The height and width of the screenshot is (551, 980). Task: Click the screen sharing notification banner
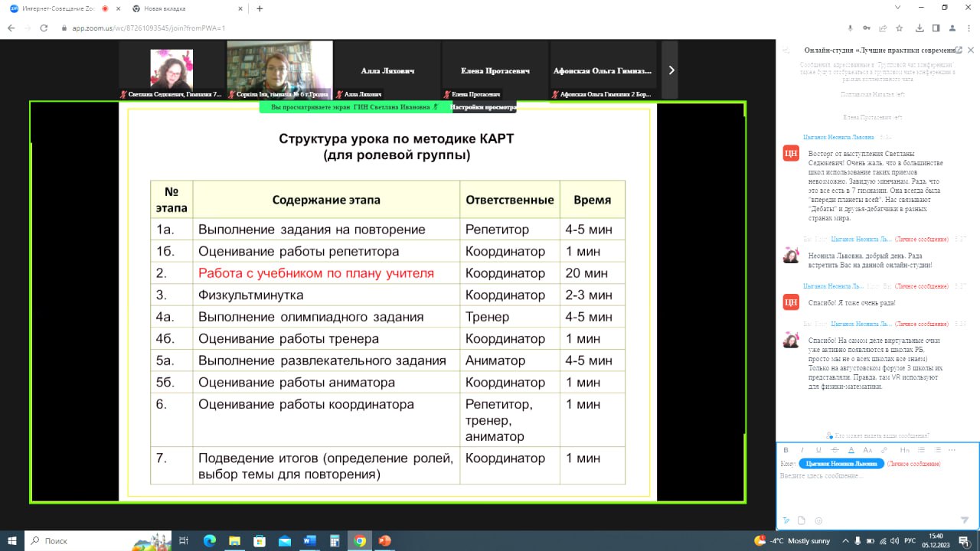pyautogui.click(x=354, y=107)
